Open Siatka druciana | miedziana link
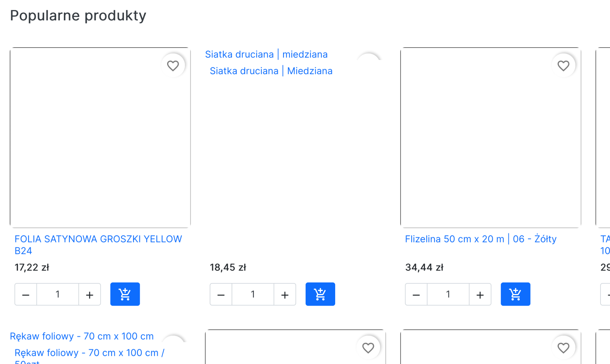The width and height of the screenshot is (610, 364). (266, 54)
